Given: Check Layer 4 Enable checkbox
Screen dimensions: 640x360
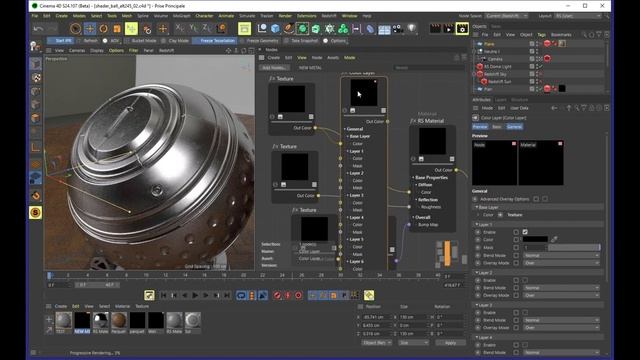Looking at the screenshot, I should click(x=525, y=345).
